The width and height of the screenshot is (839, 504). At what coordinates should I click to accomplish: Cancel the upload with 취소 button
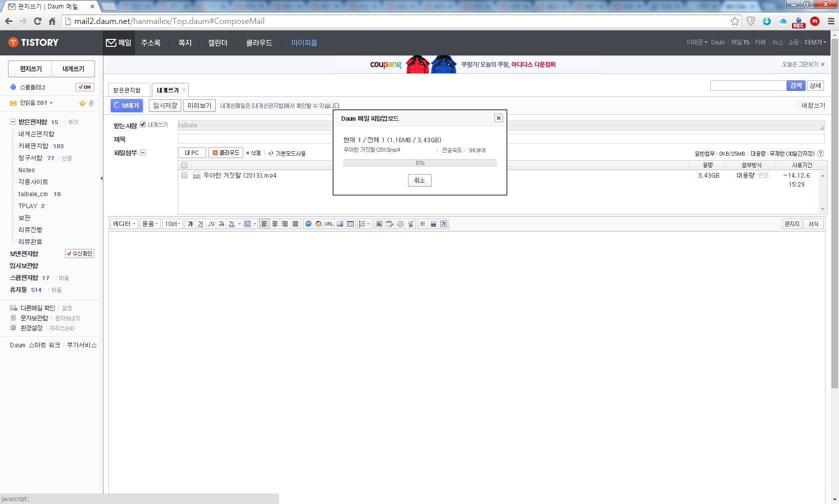(419, 180)
